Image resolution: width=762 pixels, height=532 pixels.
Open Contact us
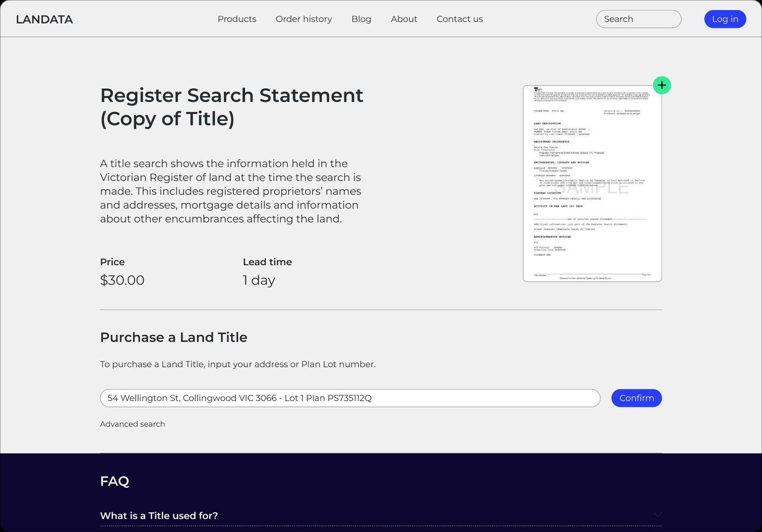point(459,19)
